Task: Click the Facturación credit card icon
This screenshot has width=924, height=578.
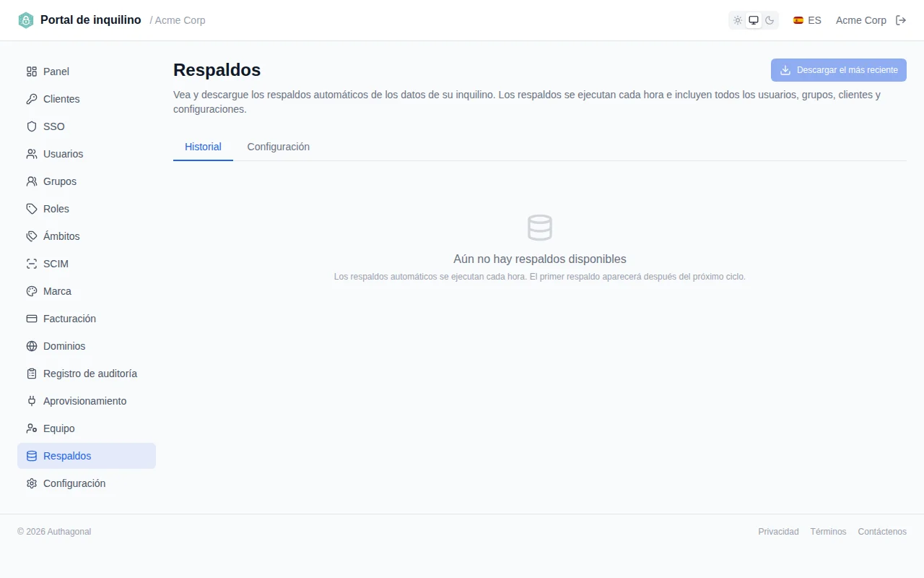Action: coord(32,319)
